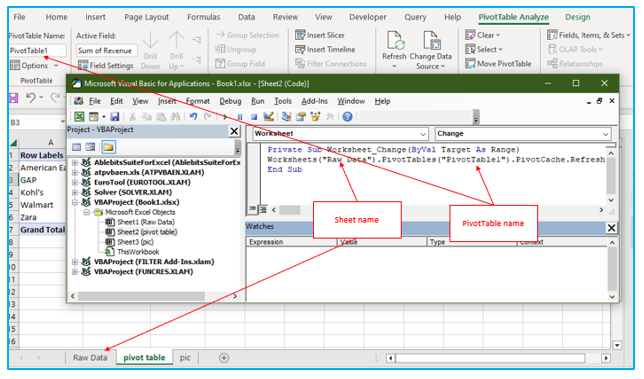Switch to Raw Data sheet tab

point(90,358)
